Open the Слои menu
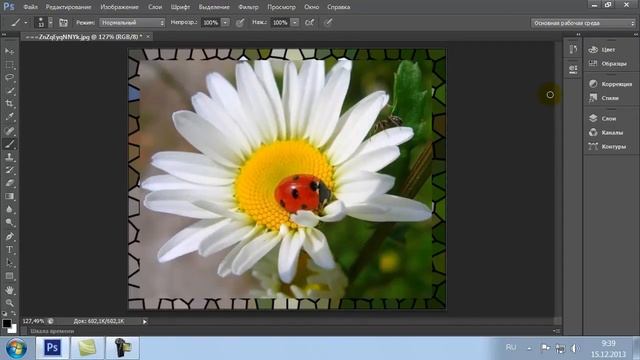 [x=155, y=7]
